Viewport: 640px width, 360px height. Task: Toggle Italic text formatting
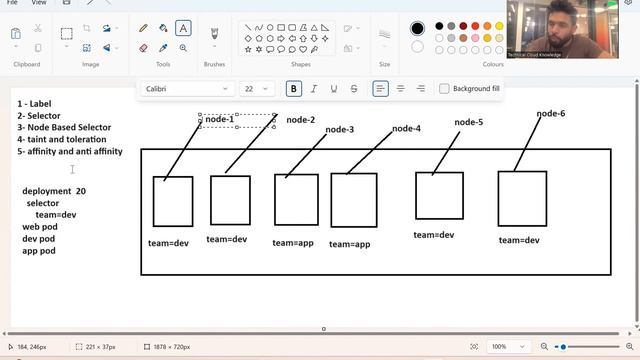click(313, 89)
